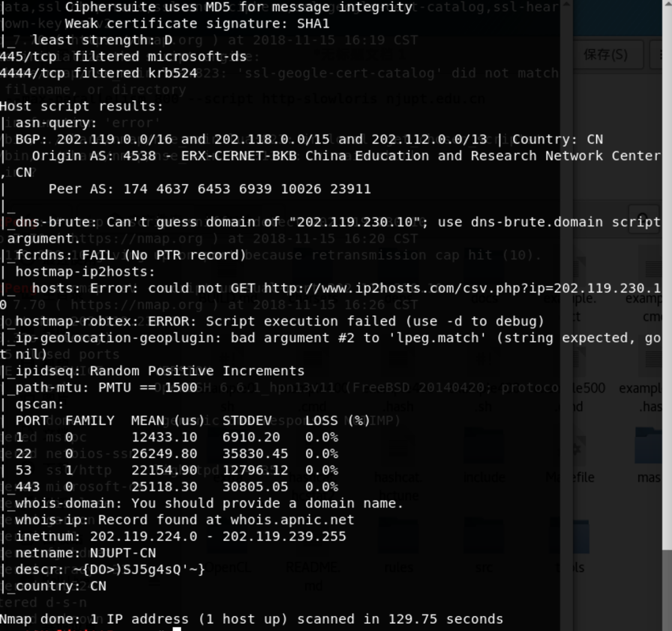Image resolution: width=672 pixels, height=631 pixels.
Task: Click the 保存(S) save button
Action: pos(607,55)
